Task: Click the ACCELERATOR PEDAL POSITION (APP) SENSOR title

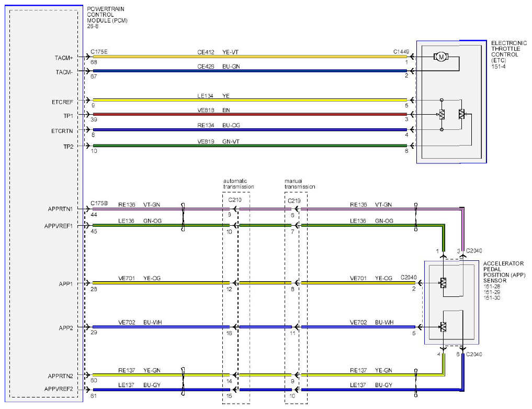Action: click(504, 272)
